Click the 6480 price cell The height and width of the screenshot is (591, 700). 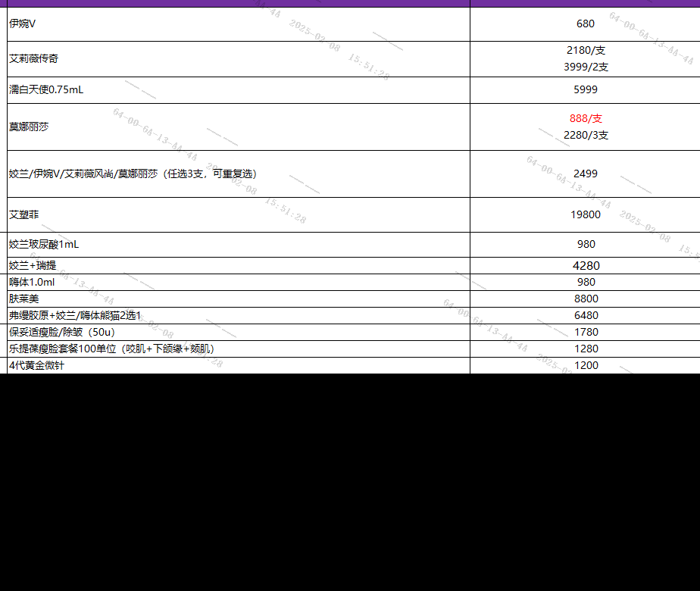(585, 316)
